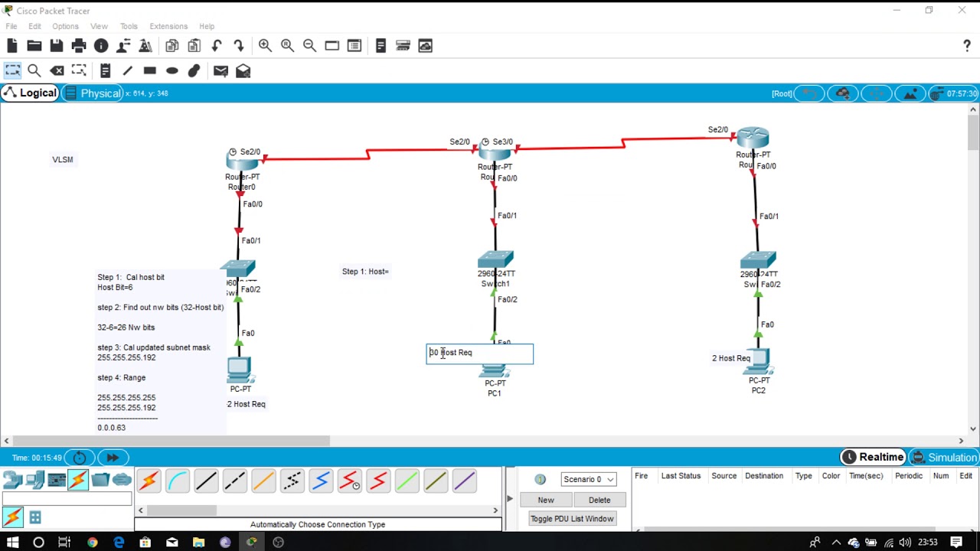This screenshot has height=551, width=980.
Task: Click Set Tiled Background image button
Action: [x=910, y=93]
